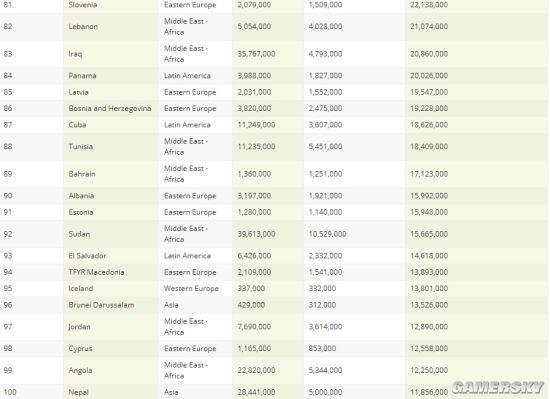Select Nepal value 5,000,000
This screenshot has width=550, height=399.
[x=325, y=392]
